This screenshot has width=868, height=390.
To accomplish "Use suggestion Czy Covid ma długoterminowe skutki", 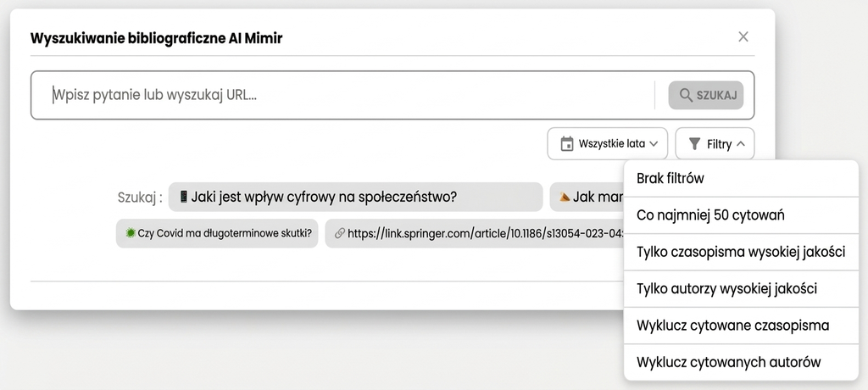I will click(217, 233).
